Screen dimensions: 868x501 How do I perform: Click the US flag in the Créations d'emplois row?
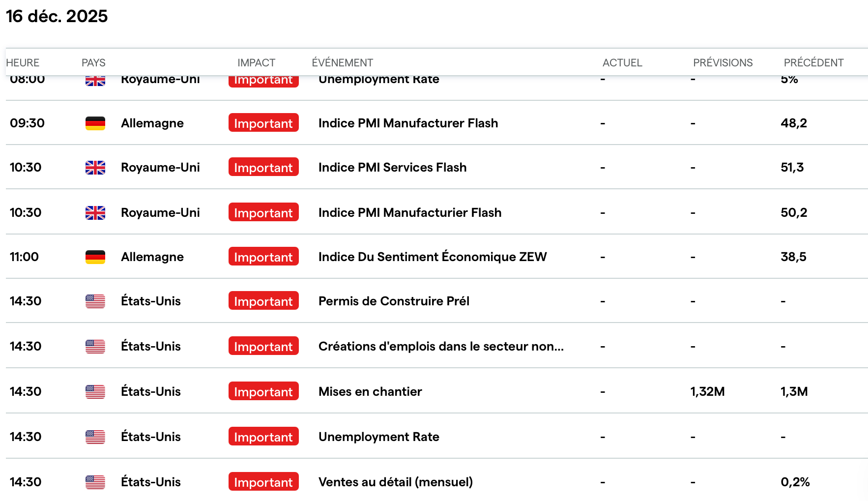pyautogui.click(x=95, y=347)
